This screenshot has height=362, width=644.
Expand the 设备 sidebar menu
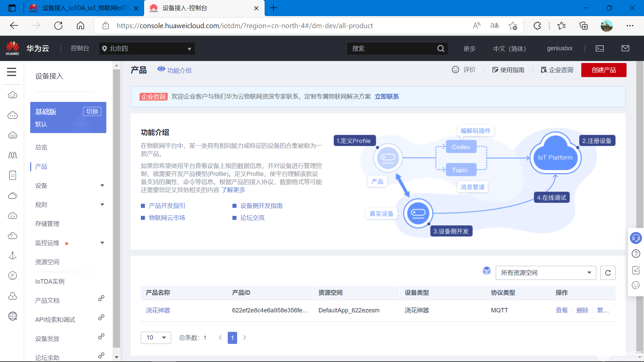pos(102,185)
